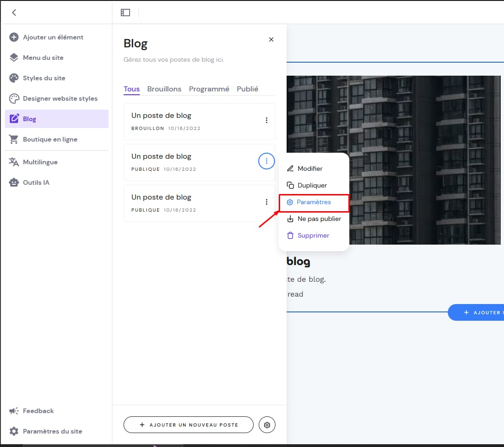Open three-dot menu of the last post

(267, 202)
